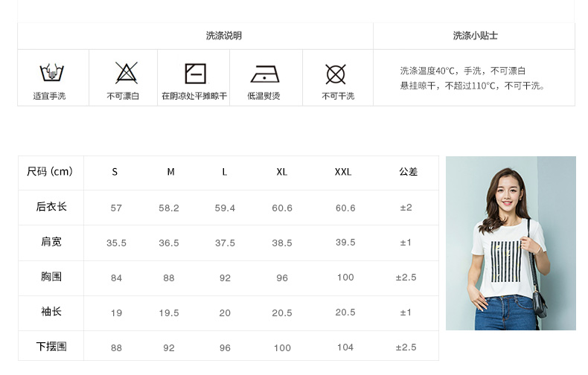Image resolution: width=588 pixels, height=375 pixels.
Task: Click the dry flat in shade icon
Action: point(195,74)
